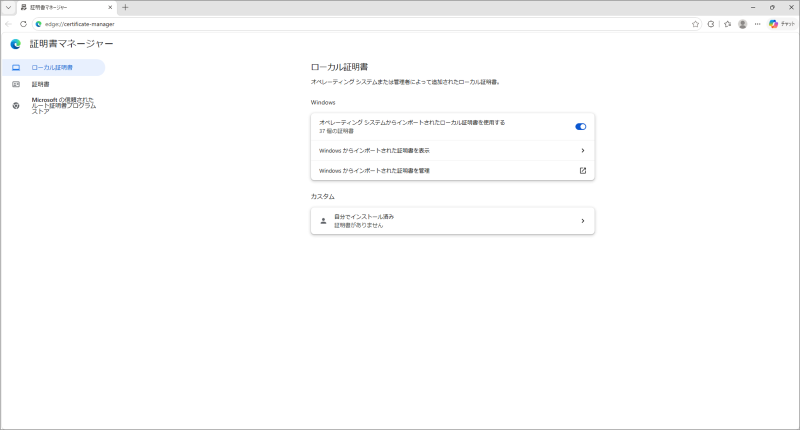This screenshot has height=430, width=800.
Task: Open the three-dot settings and more menu
Action: pos(758,24)
